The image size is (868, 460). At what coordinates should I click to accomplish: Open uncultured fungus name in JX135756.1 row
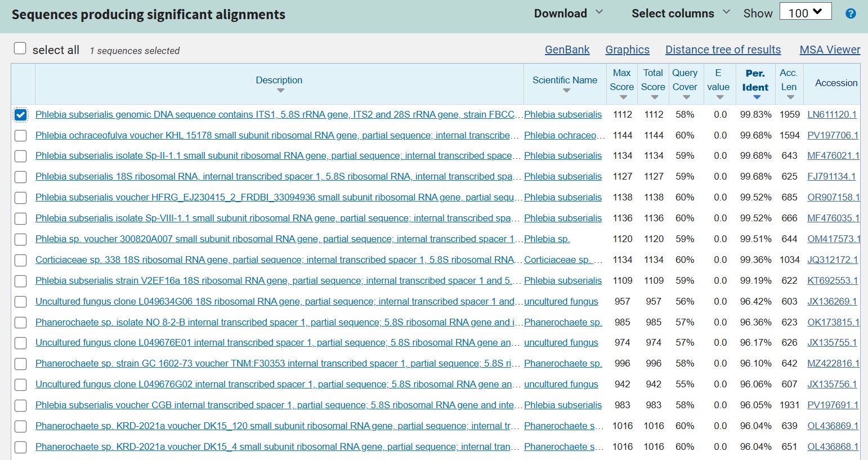561,384
